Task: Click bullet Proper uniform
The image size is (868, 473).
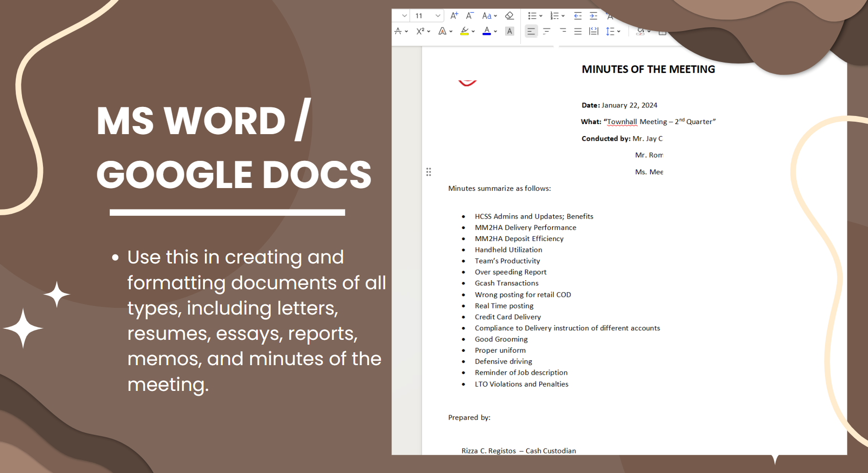Action: (500, 350)
